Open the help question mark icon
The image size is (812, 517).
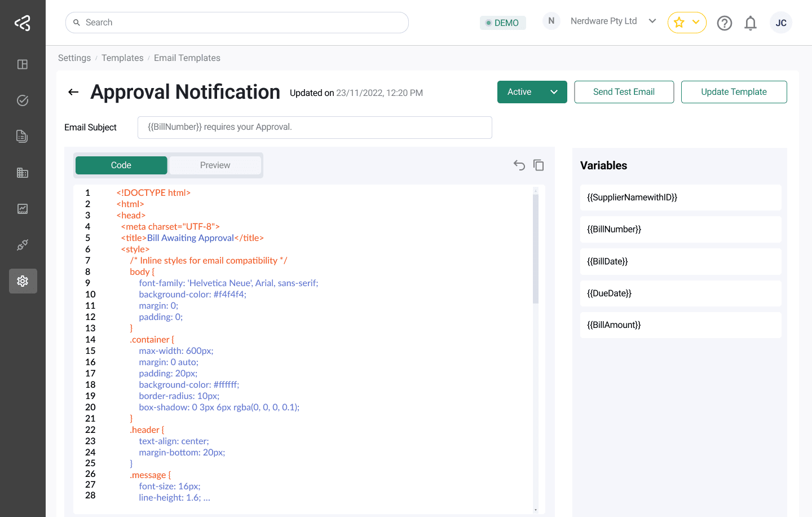(725, 23)
